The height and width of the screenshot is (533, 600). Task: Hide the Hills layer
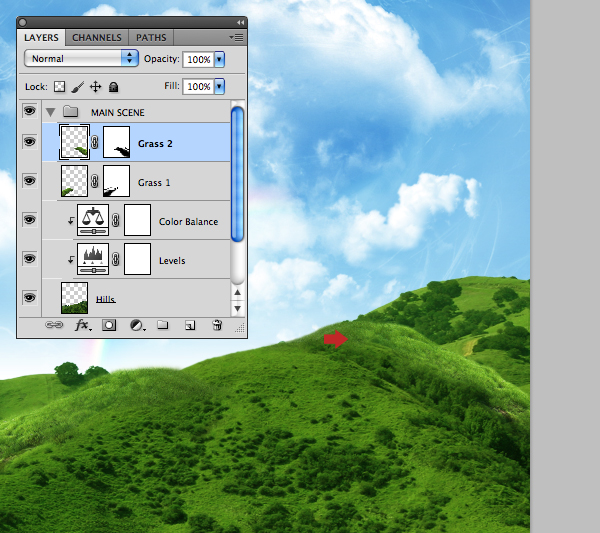click(x=29, y=297)
